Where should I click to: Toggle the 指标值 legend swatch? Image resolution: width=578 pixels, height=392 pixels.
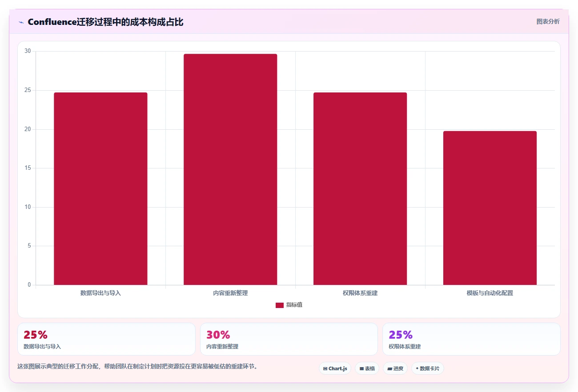(280, 305)
